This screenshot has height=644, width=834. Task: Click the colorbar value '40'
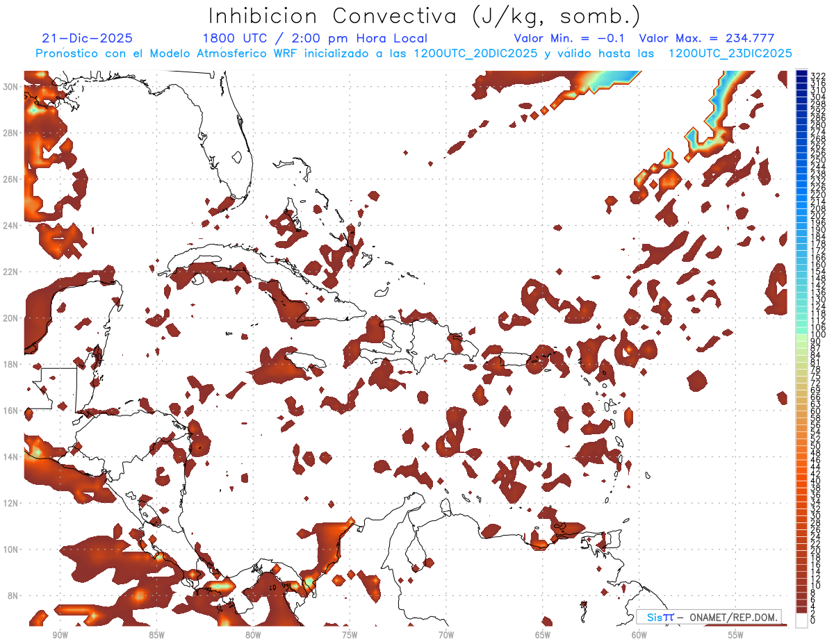(x=816, y=481)
